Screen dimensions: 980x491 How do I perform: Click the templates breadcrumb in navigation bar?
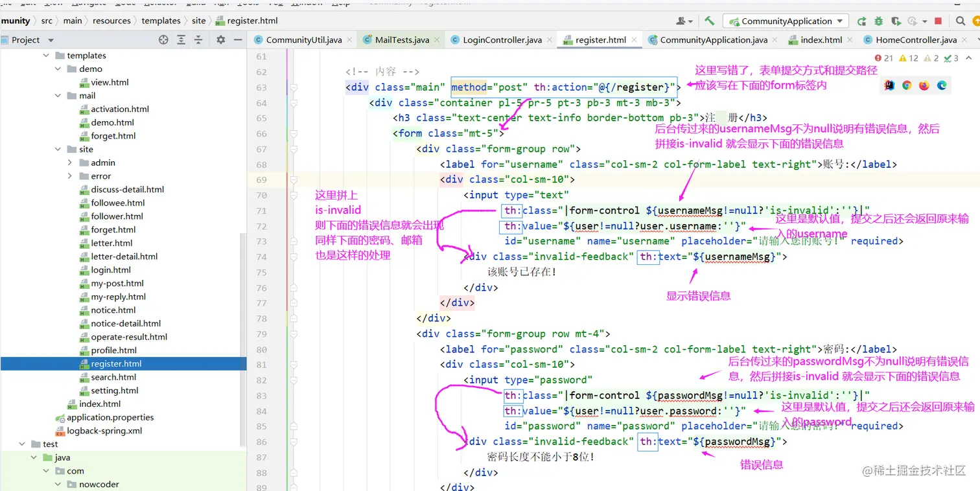tap(161, 21)
